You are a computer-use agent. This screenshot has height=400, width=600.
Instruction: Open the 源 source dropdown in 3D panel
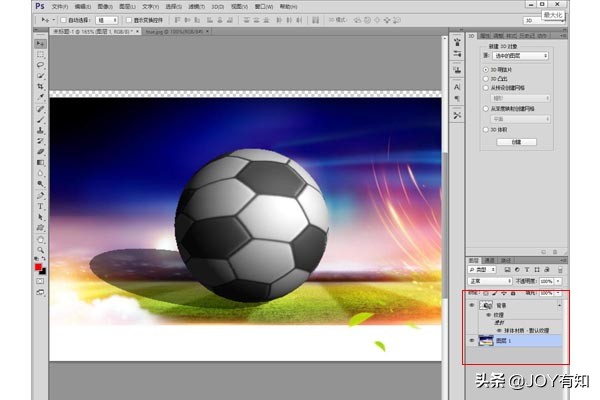coord(520,56)
